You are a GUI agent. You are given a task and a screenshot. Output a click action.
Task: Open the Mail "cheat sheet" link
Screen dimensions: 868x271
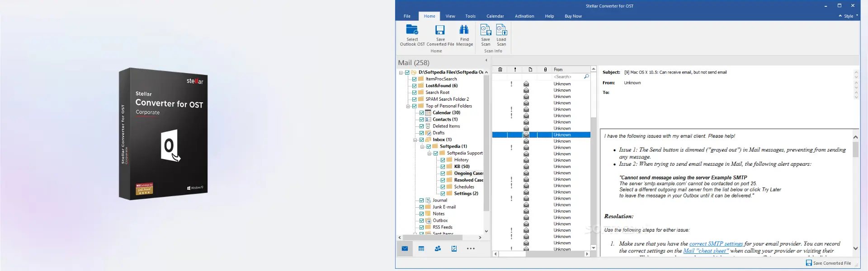[706, 251]
